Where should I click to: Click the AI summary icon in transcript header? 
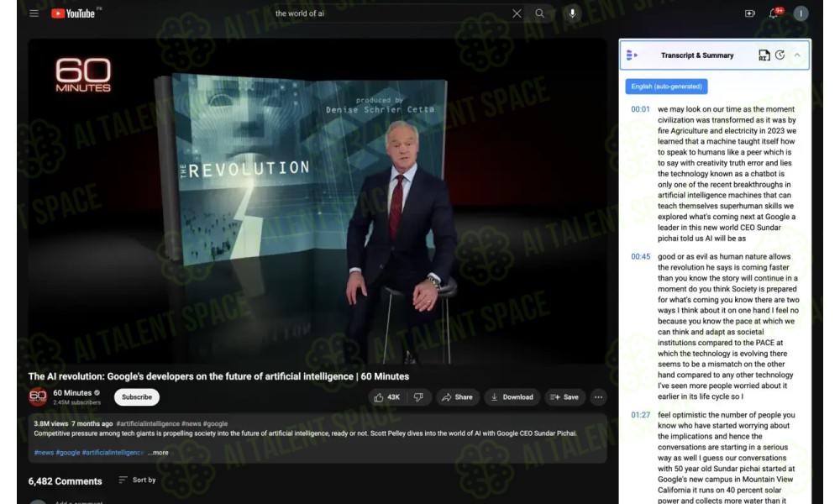pos(764,55)
